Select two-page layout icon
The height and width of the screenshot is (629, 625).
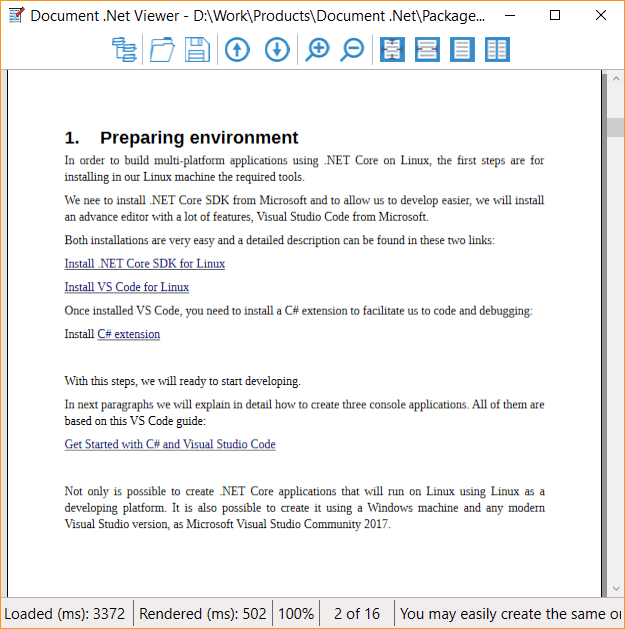click(497, 49)
